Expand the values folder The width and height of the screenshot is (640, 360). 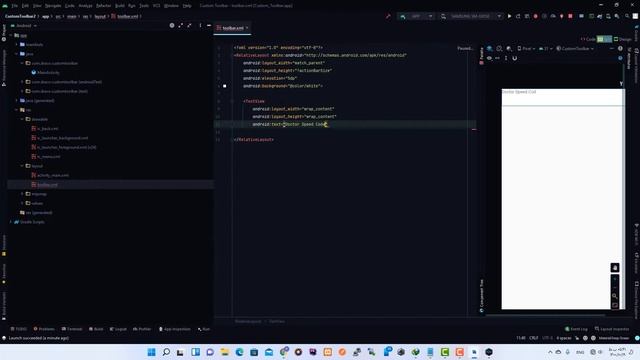tap(22, 203)
